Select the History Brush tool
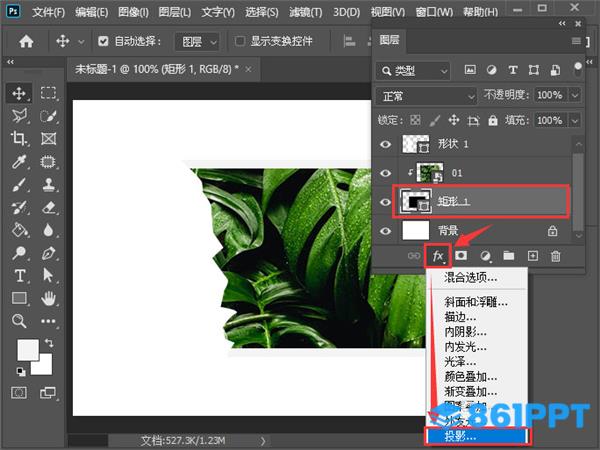 (19, 207)
